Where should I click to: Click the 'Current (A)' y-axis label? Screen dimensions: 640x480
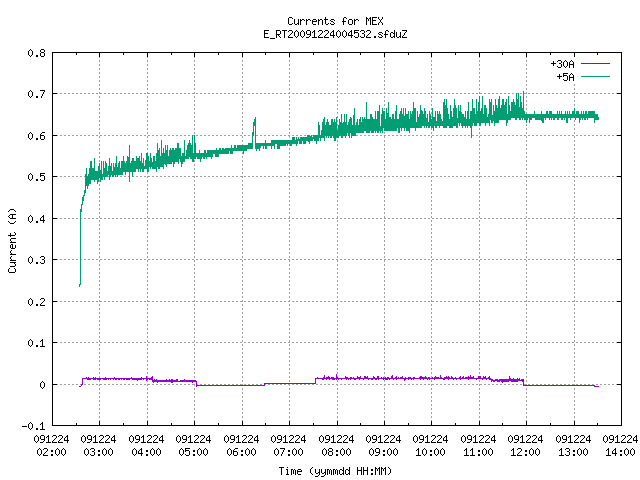click(12, 240)
